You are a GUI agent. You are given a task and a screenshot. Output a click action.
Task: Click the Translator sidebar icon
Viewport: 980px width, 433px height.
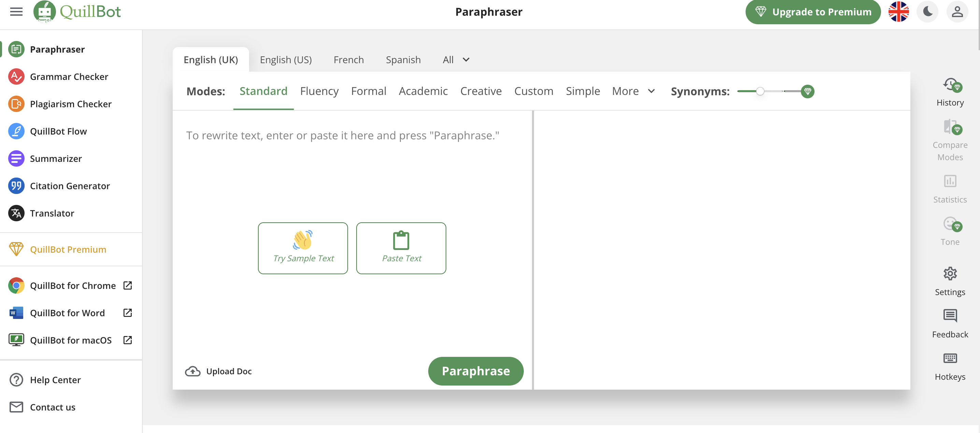pyautogui.click(x=16, y=213)
